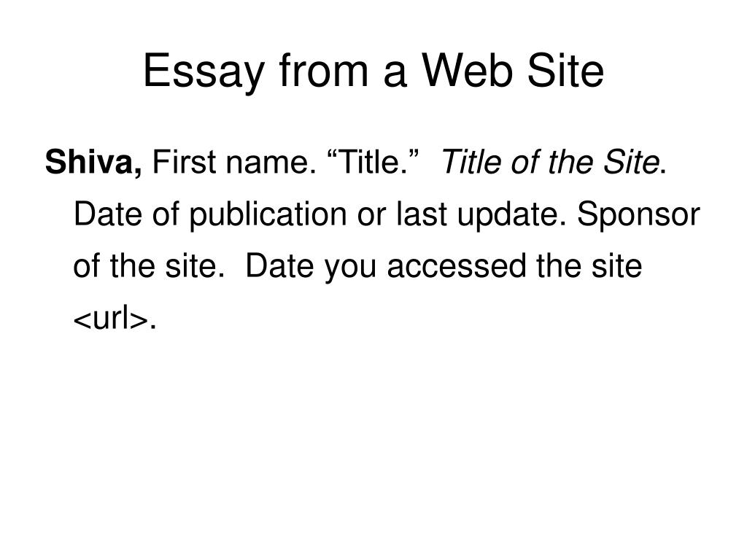Click the italic text "Title of the Site"

point(551,162)
